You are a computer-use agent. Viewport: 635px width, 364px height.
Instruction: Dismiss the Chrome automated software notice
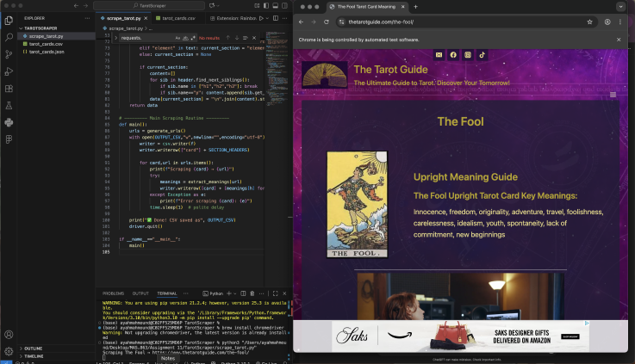coord(618,40)
